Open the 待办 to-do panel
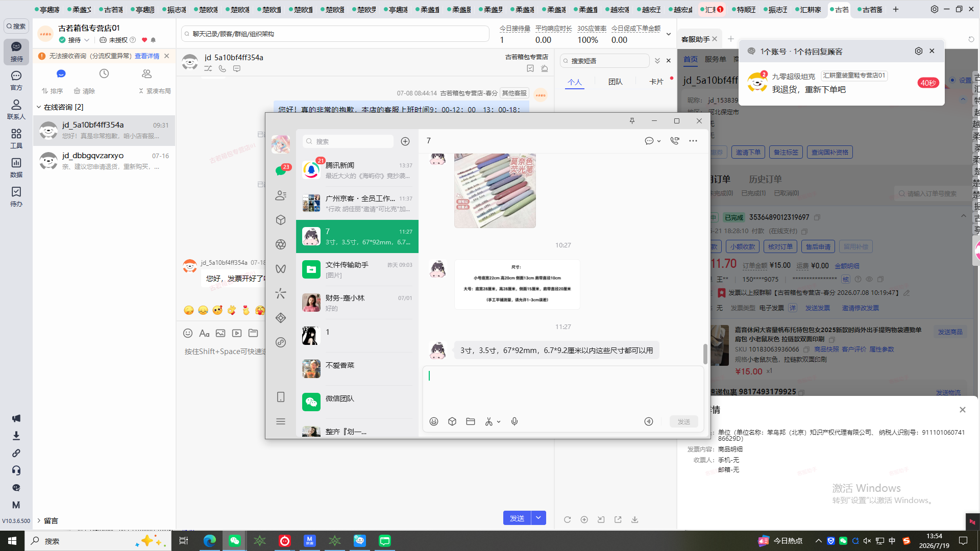This screenshot has width=980, height=551. pyautogui.click(x=16, y=196)
